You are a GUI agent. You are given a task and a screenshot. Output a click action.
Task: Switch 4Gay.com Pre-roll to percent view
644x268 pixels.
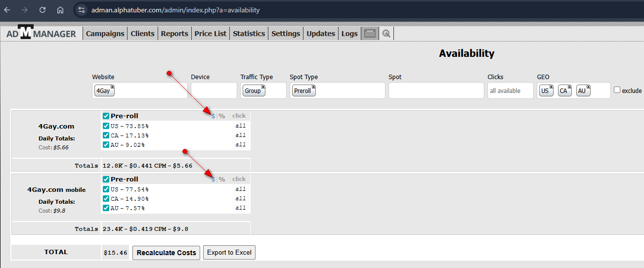pos(222,116)
